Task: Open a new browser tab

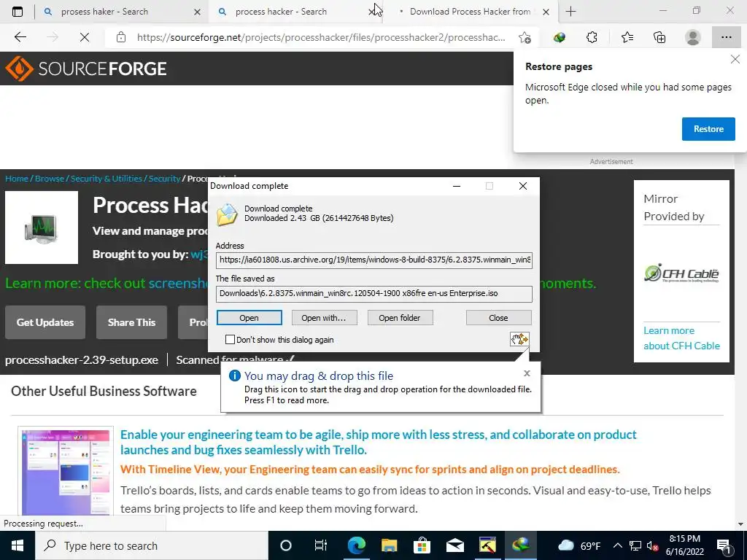Action: coord(570,12)
